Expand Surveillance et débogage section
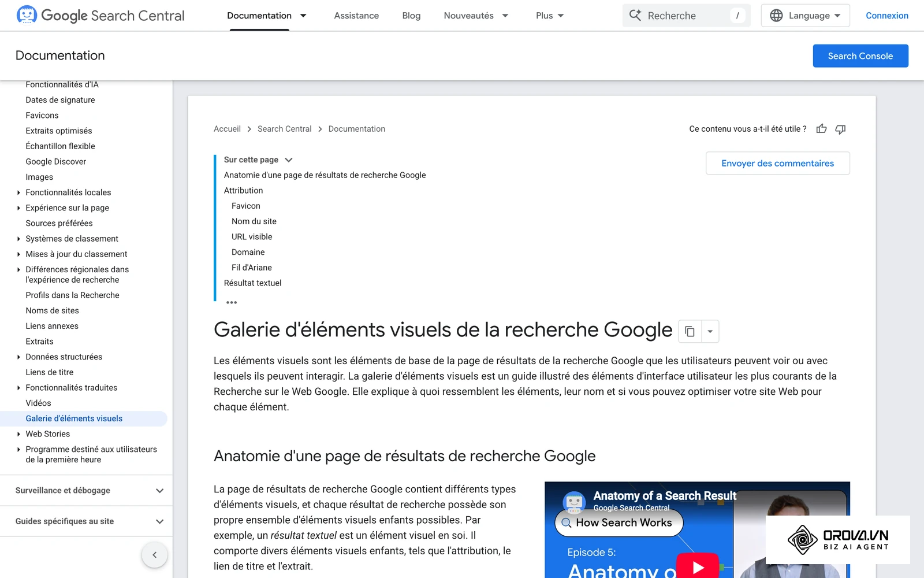Image resolution: width=924 pixels, height=578 pixels. [159, 491]
